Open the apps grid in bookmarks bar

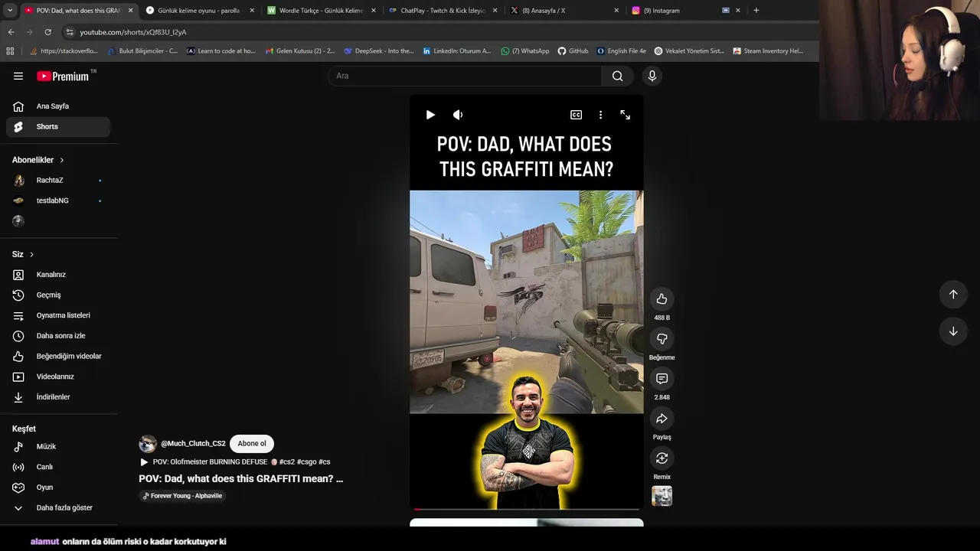click(10, 51)
